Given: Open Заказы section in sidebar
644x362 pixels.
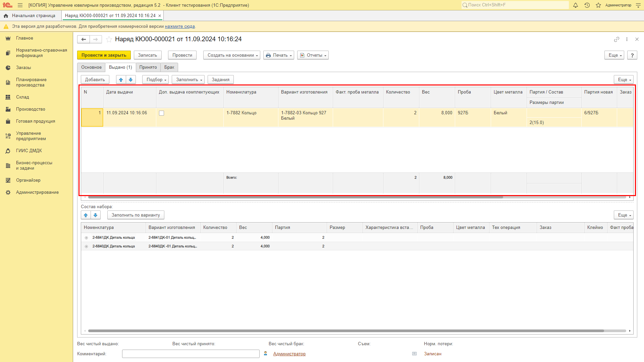Looking at the screenshot, I should [23, 68].
